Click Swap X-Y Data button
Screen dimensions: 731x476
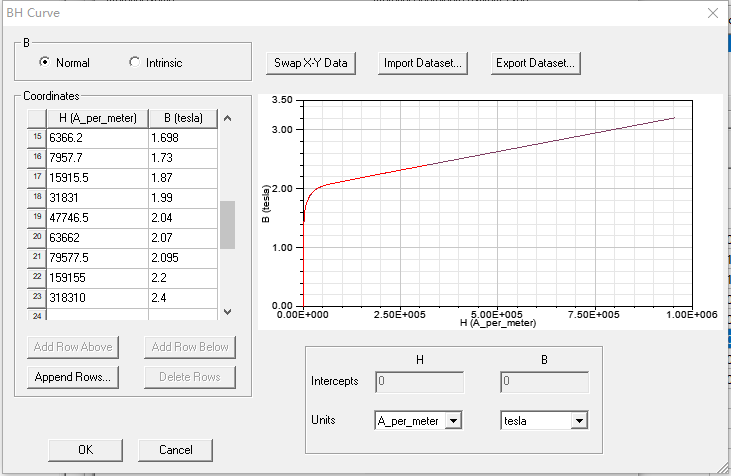tap(311, 63)
